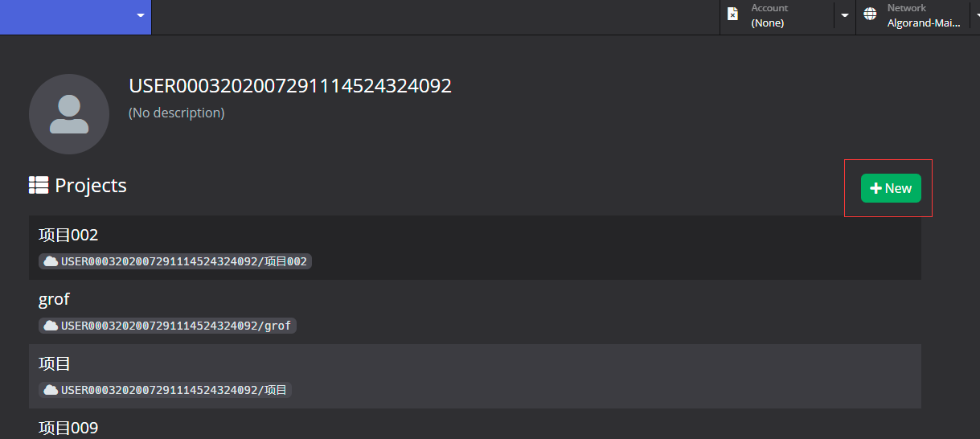Click the Account file icon
The width and height of the screenshot is (980, 439).
click(x=732, y=14)
